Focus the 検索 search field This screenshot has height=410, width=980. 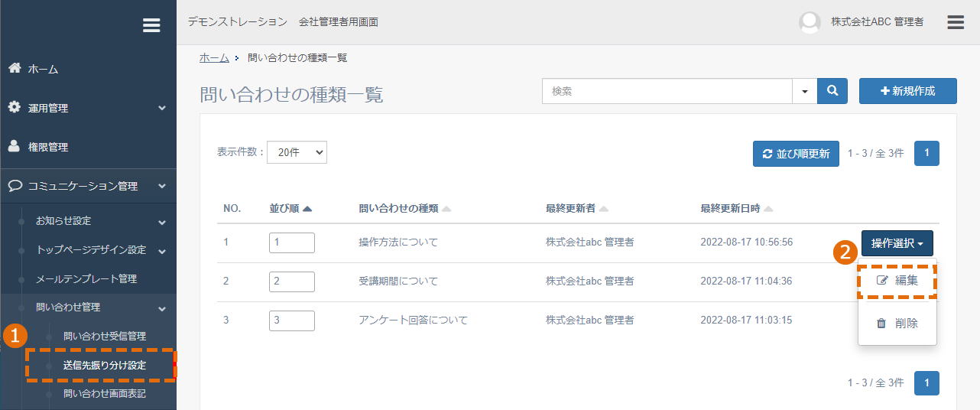667,91
